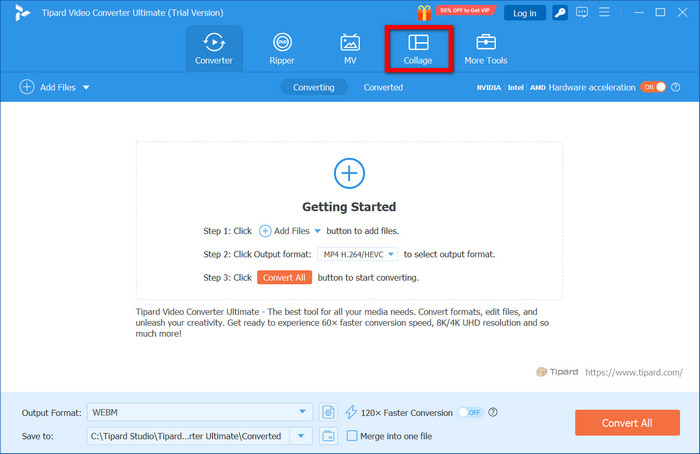Switch to the Ripper tab
The width and height of the screenshot is (700, 454).
pyautogui.click(x=282, y=49)
